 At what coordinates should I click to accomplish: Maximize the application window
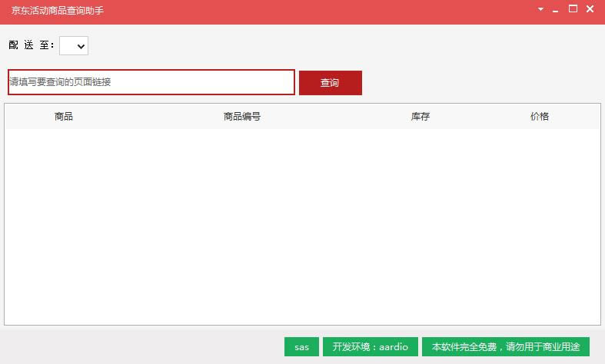click(573, 8)
